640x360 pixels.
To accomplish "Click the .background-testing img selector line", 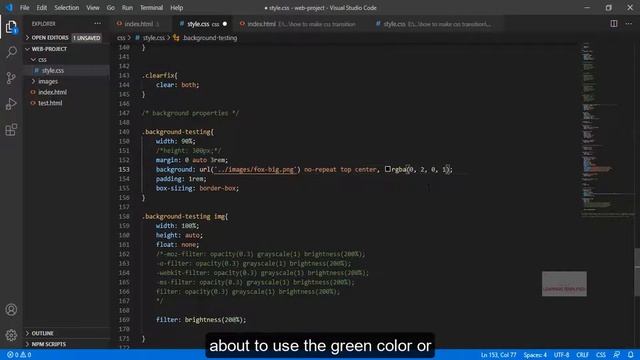I will [185, 216].
